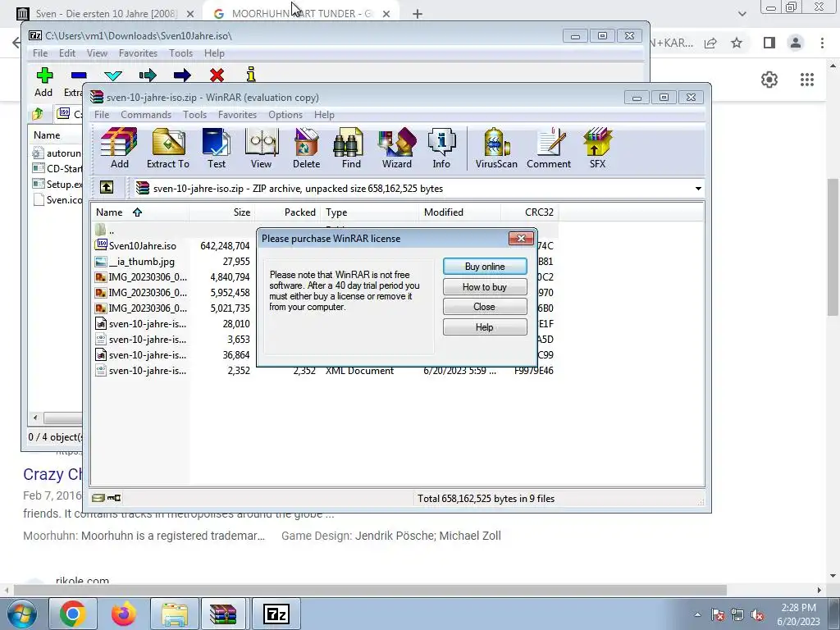Click WinRAR taskbar button

(x=223, y=614)
